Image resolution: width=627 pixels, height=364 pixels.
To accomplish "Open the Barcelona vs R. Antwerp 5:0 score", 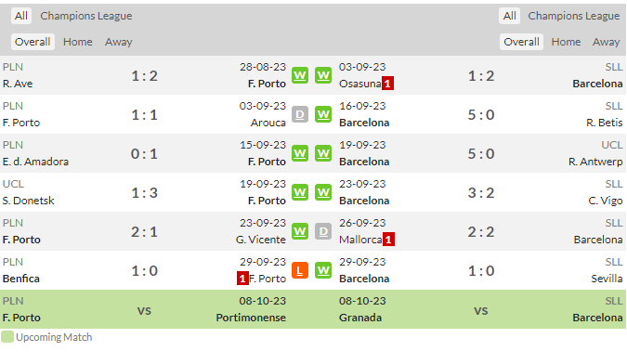I will click(481, 154).
